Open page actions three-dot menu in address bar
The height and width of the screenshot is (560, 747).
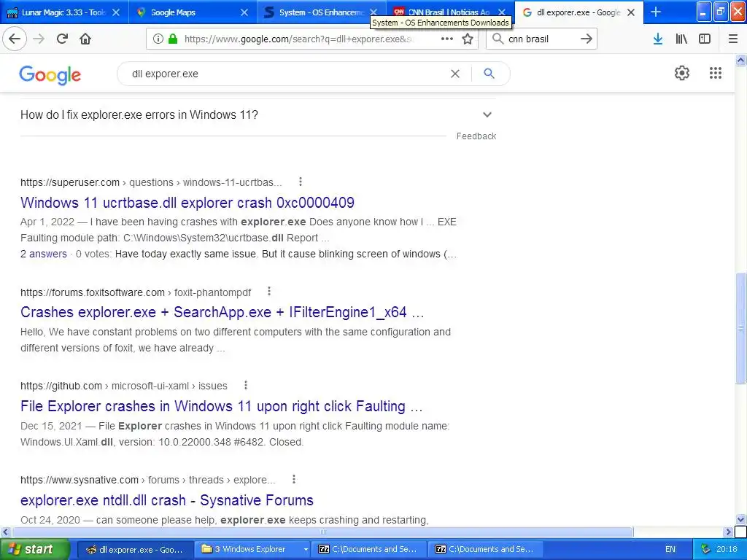click(447, 39)
